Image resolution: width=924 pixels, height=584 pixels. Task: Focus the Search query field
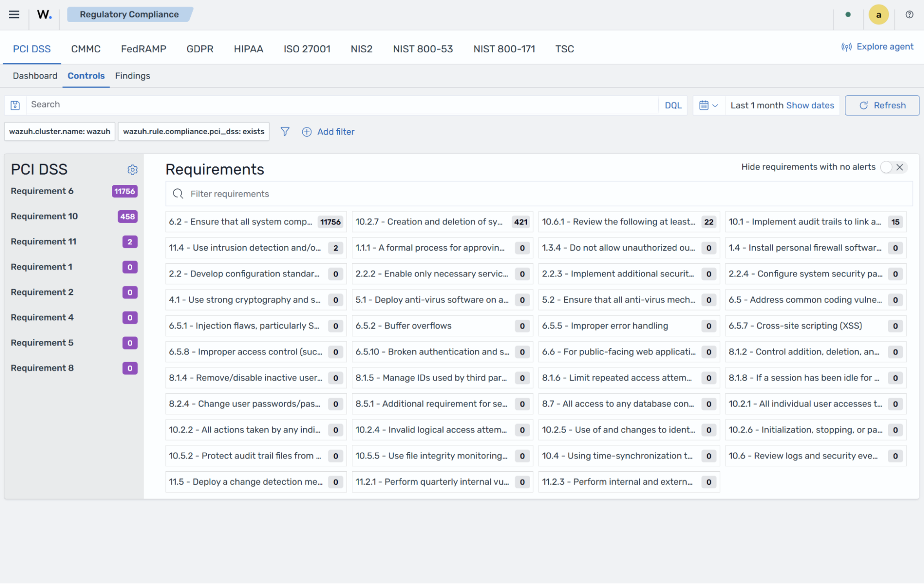pos(342,105)
